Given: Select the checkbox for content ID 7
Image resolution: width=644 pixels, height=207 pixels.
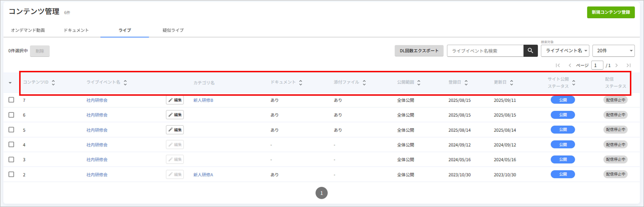Looking at the screenshot, I should (11, 100).
